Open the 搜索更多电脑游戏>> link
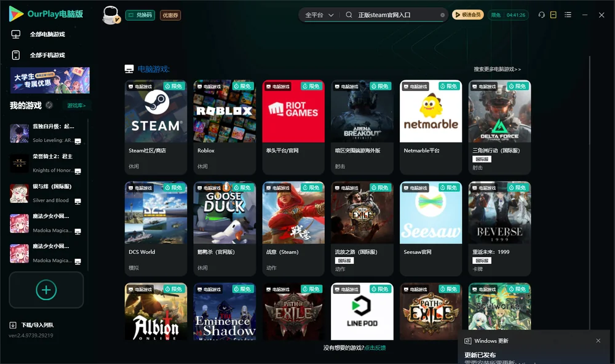 (497, 69)
